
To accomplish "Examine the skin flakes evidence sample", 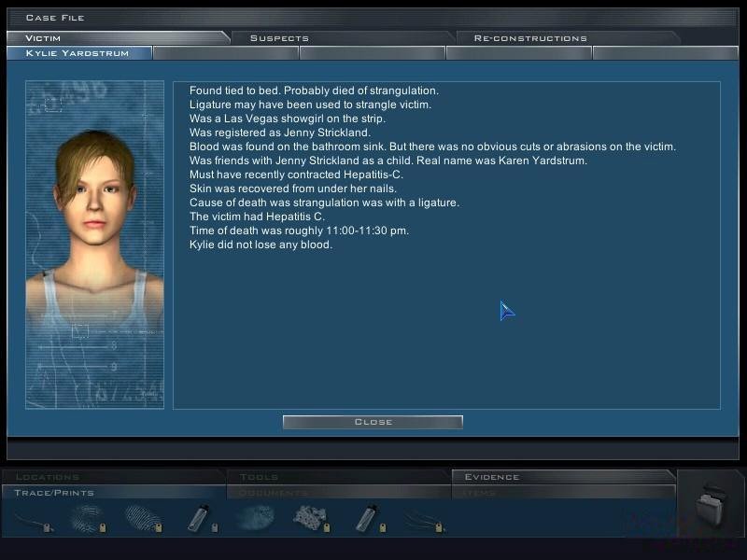I will (308, 518).
